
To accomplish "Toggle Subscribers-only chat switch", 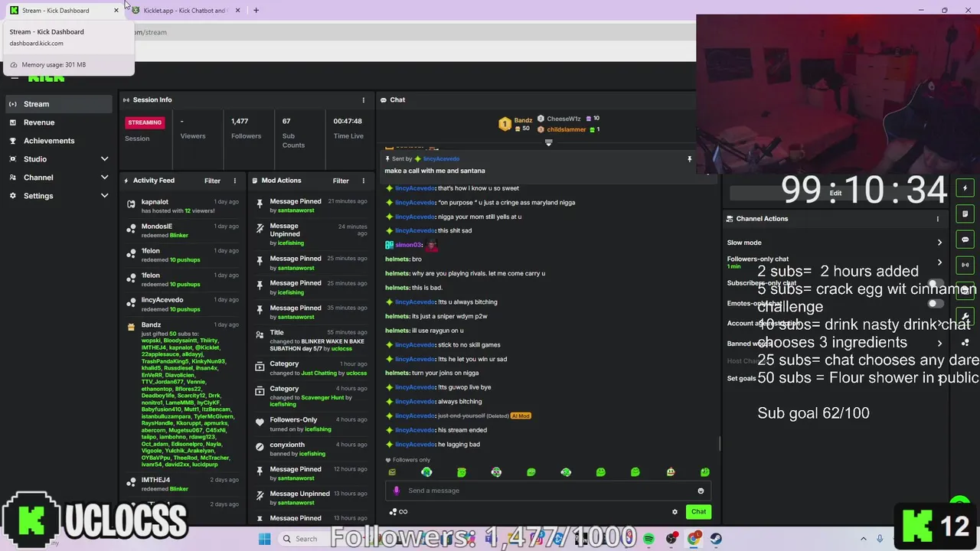I will click(x=935, y=284).
